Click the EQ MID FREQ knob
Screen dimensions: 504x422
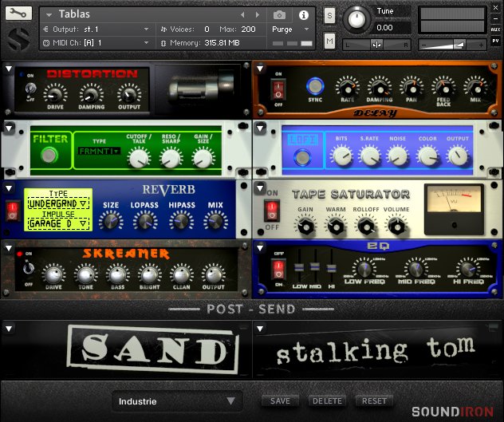415,268
